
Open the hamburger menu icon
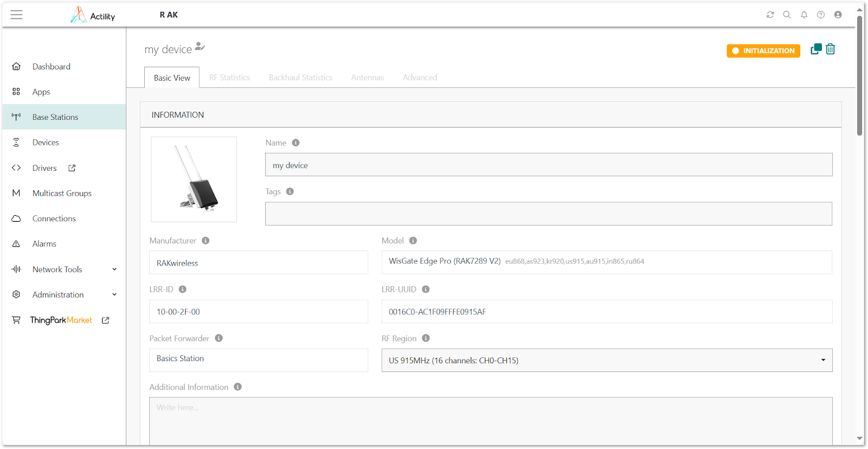tap(16, 15)
